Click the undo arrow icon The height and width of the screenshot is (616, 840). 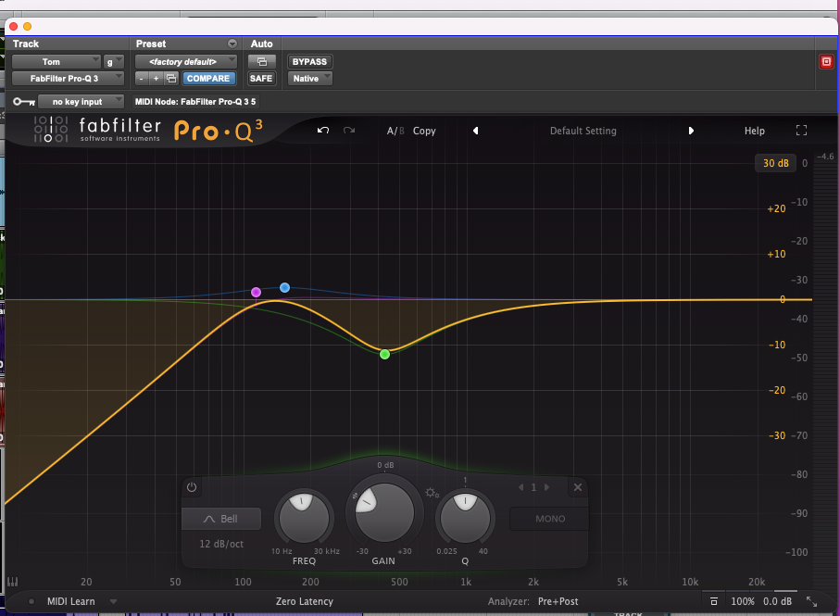click(323, 131)
